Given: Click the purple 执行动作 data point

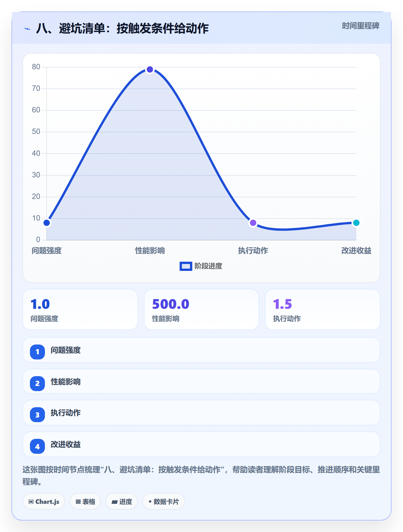Looking at the screenshot, I should point(253,223).
